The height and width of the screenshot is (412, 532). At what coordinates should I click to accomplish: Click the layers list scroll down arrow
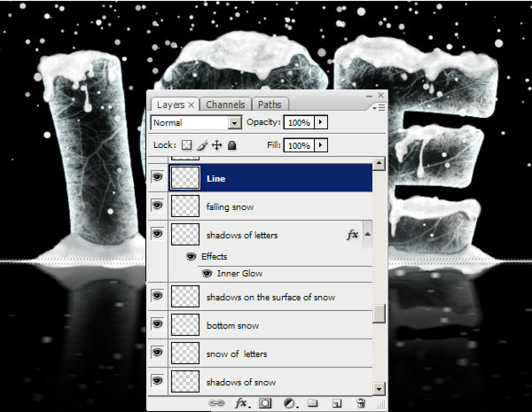pyautogui.click(x=379, y=389)
